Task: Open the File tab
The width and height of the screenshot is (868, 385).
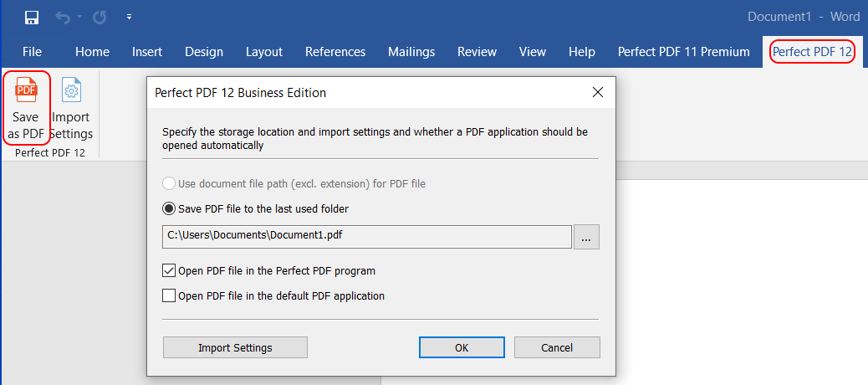Action: pyautogui.click(x=32, y=52)
